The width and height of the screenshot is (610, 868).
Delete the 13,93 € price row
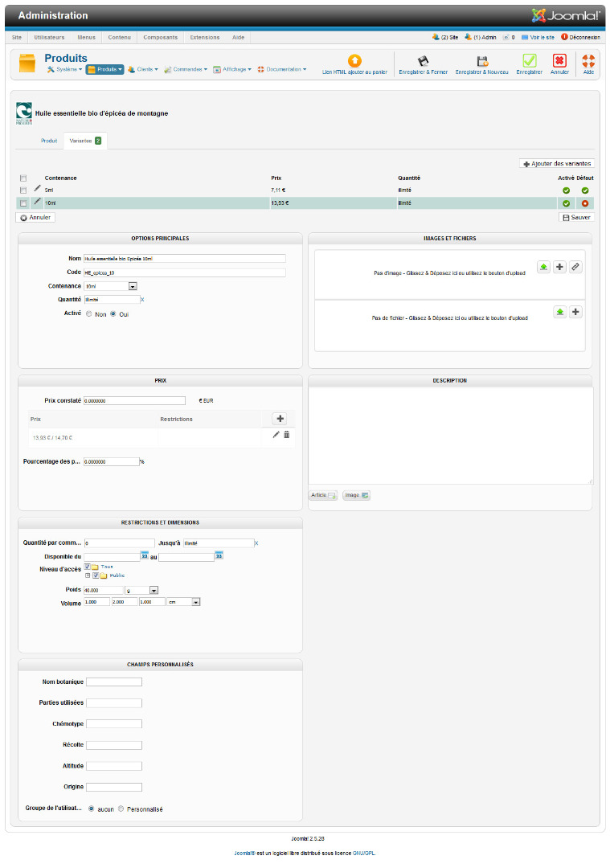(x=286, y=435)
